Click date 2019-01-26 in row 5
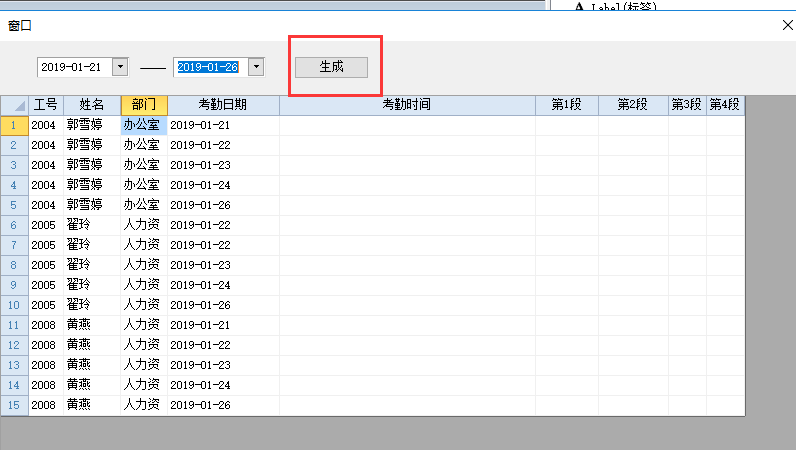Image resolution: width=796 pixels, height=450 pixels. 223,205
